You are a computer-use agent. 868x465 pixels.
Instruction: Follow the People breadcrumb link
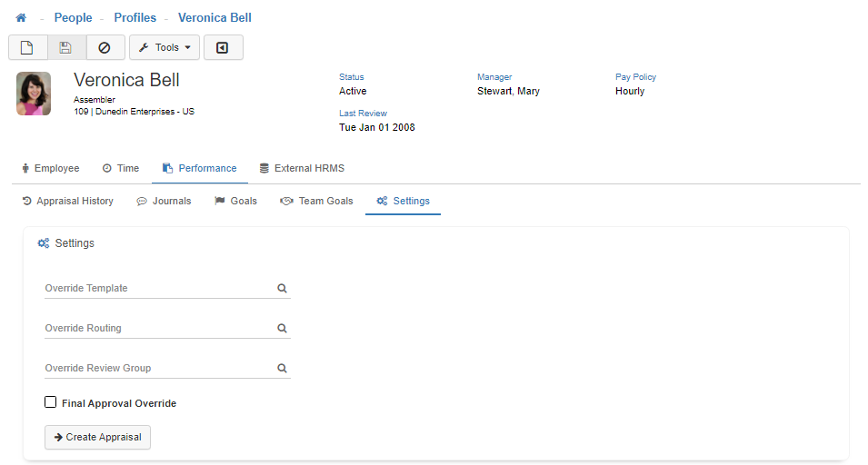click(73, 18)
